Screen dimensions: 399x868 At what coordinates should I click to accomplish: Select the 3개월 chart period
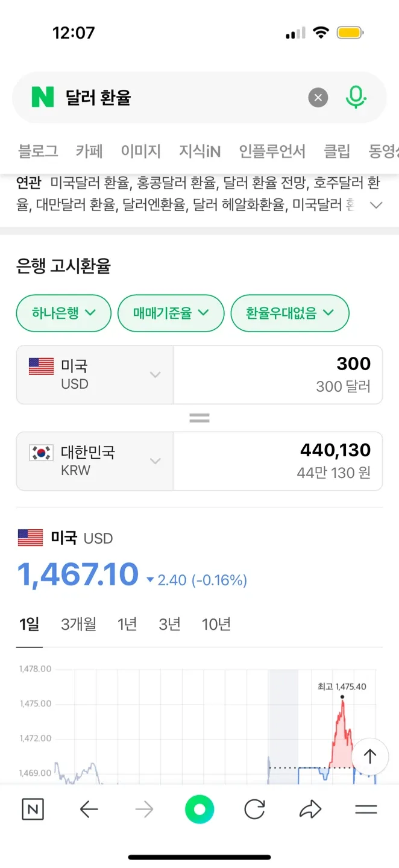(78, 624)
